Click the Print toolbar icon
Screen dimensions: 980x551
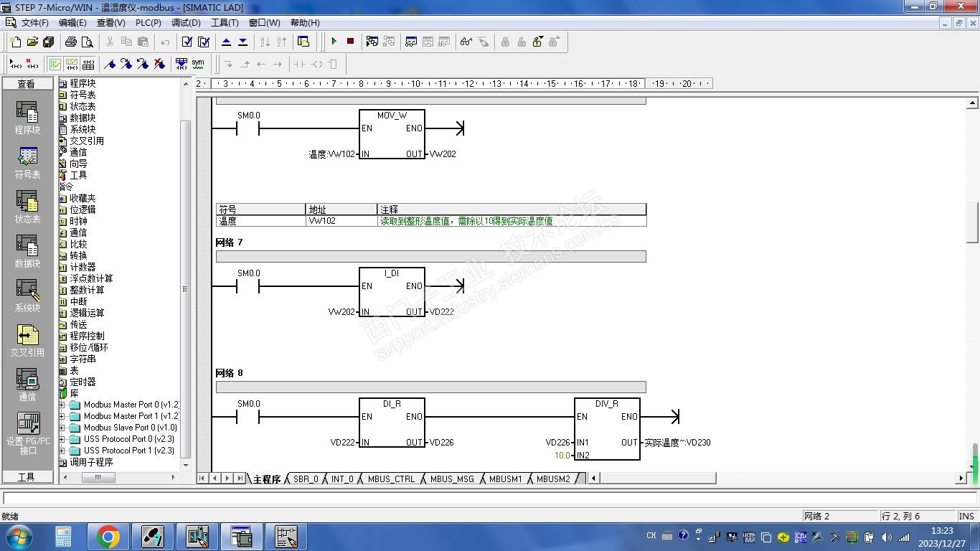(x=71, y=42)
